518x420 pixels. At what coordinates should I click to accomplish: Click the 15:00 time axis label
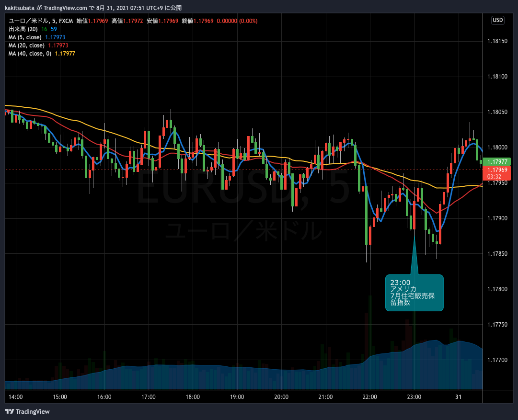pos(60,397)
